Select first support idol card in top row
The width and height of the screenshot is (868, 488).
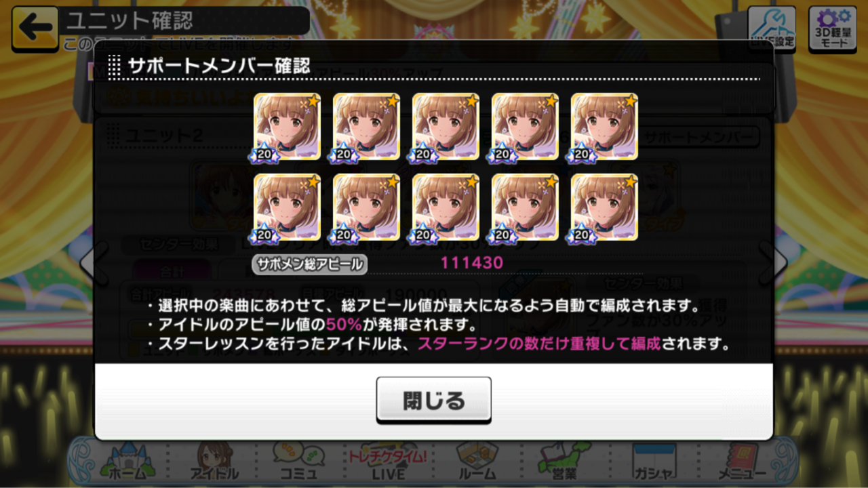click(x=287, y=127)
